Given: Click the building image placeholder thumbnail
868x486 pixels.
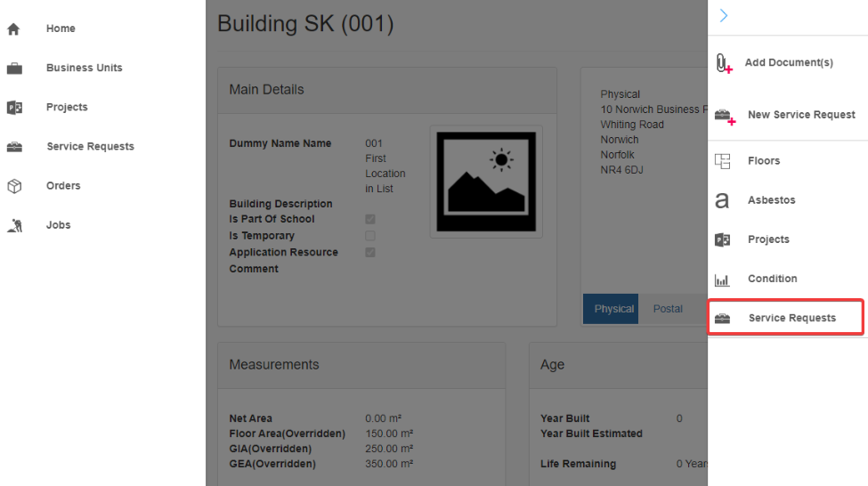Looking at the screenshot, I should (485, 182).
